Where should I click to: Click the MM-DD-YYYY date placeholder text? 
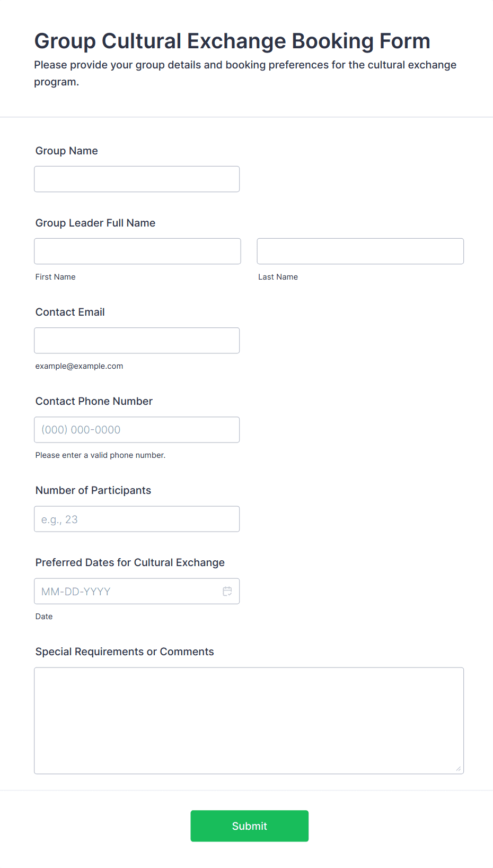pos(76,592)
